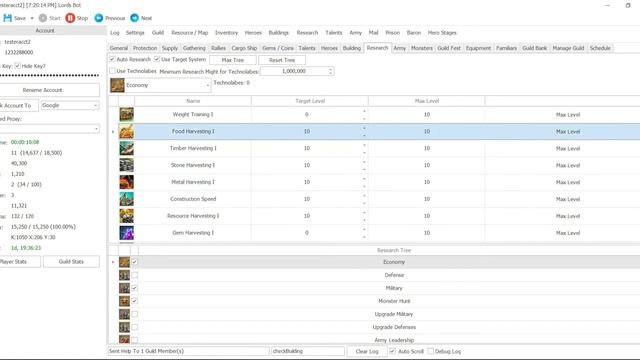The image size is (640, 360).
Task: Click the Upgrade Defenses tree icon
Action: point(124,327)
